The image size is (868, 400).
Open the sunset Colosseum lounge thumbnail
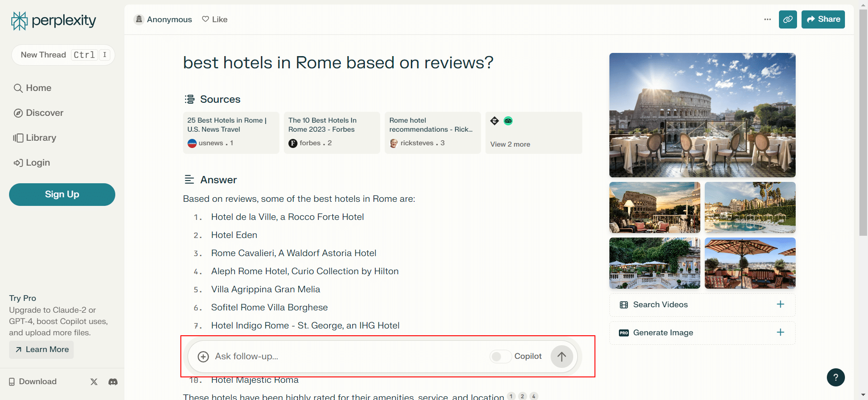coord(655,207)
